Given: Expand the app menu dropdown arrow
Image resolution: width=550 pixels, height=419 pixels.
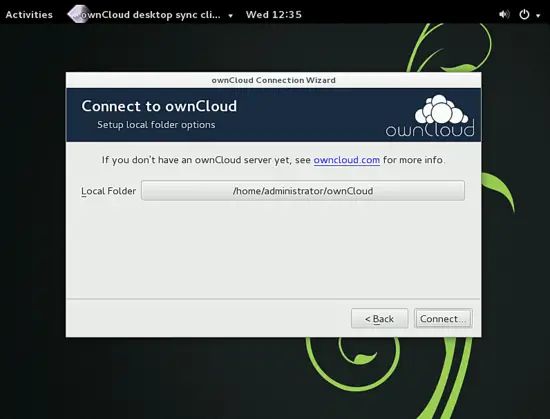Looking at the screenshot, I should [x=230, y=15].
